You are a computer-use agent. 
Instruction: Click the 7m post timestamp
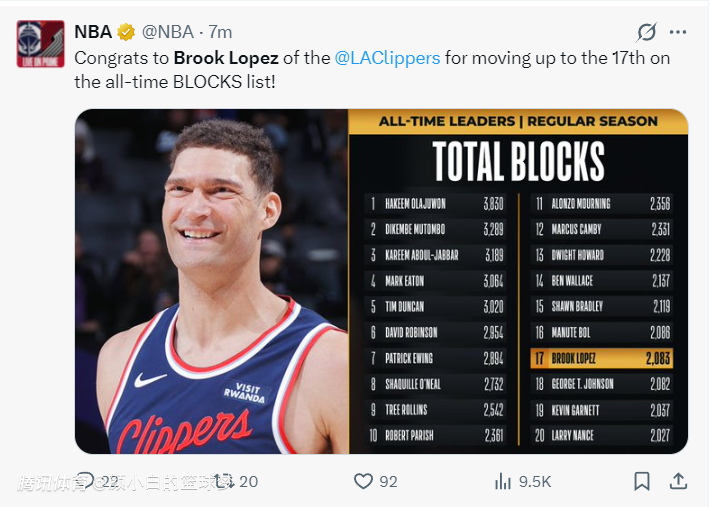tap(220, 32)
